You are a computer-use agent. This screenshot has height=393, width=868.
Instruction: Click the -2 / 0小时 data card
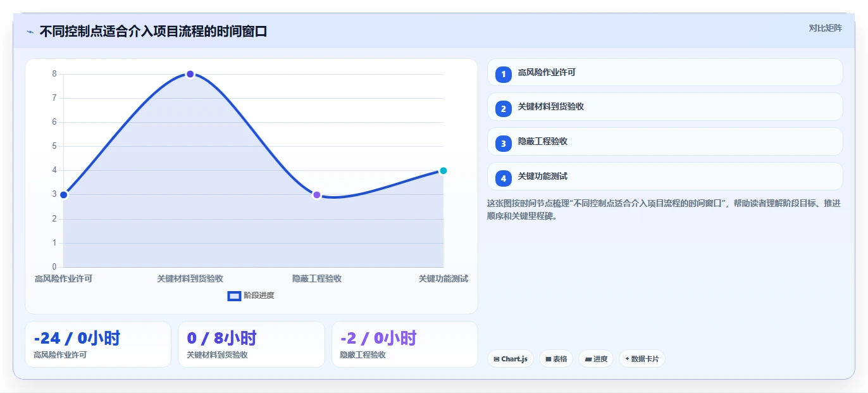coord(405,344)
